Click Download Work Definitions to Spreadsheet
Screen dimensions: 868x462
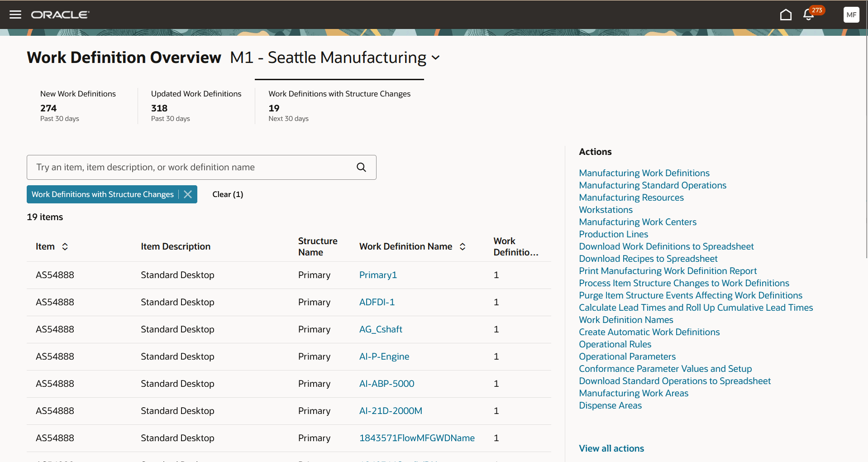[x=666, y=246]
